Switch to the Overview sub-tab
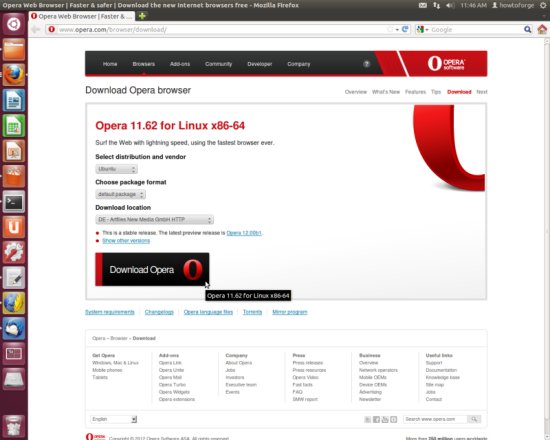This screenshot has width=550, height=440. 356,92
